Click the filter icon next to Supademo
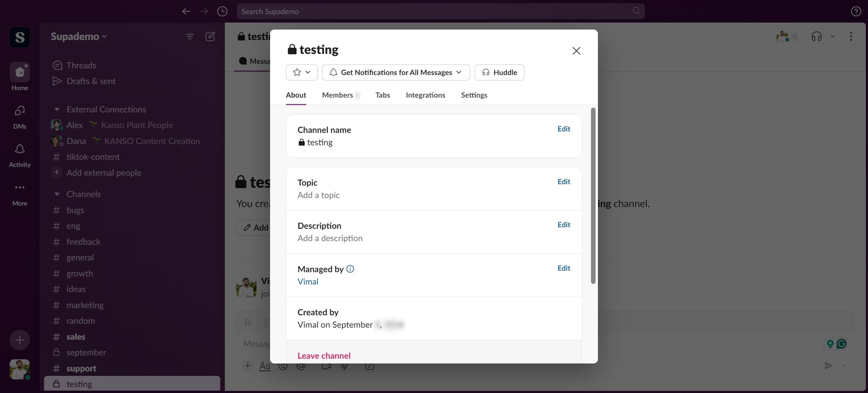 189,36
